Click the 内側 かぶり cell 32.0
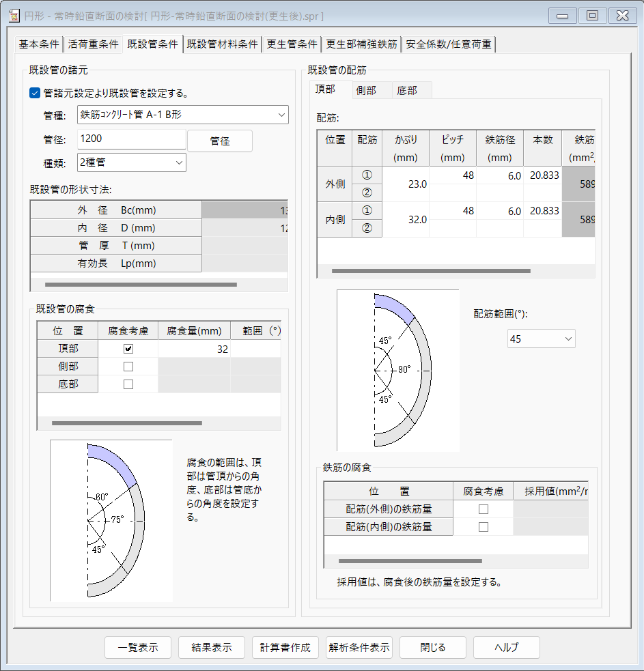Screen dimensions: 644x671 (x=406, y=220)
